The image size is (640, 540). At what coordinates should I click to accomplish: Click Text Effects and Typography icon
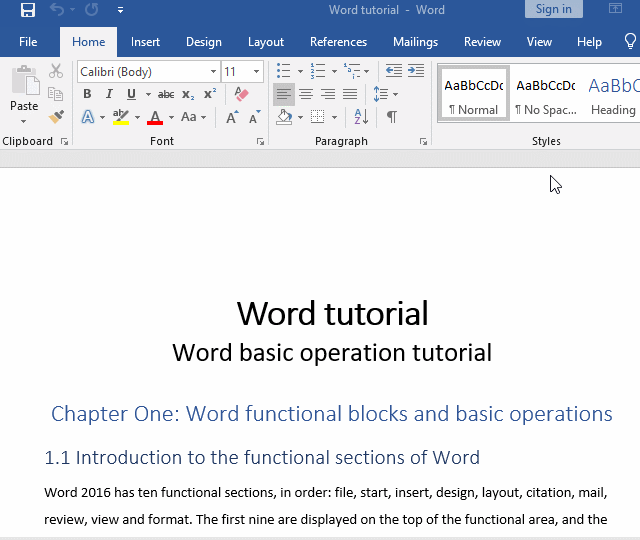point(88,117)
